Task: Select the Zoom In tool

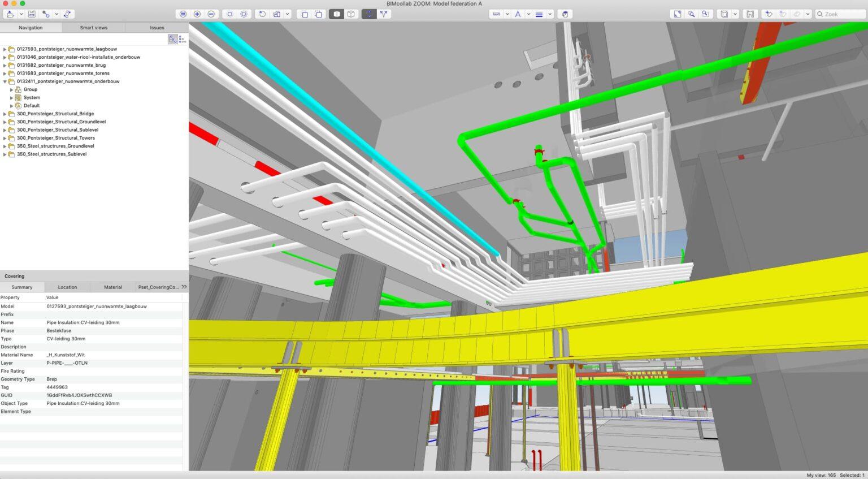Action: [197, 14]
